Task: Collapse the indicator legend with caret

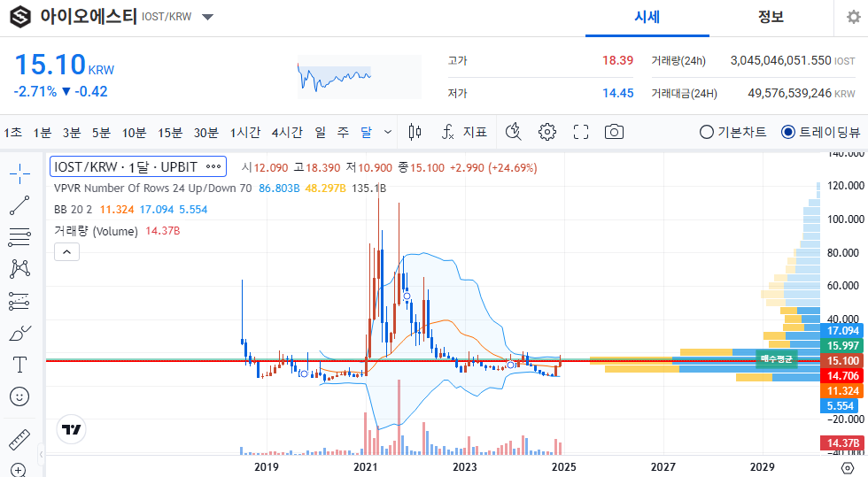Action: (x=66, y=252)
